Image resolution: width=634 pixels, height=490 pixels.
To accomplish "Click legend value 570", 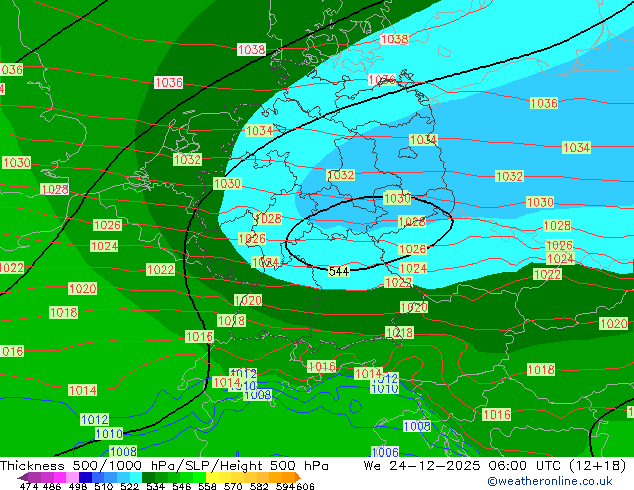I will coord(233,486).
